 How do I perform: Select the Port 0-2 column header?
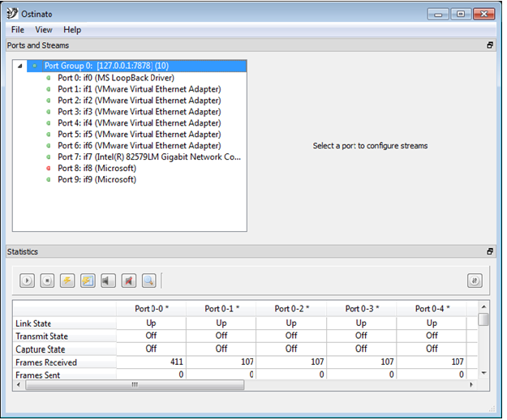(x=291, y=309)
